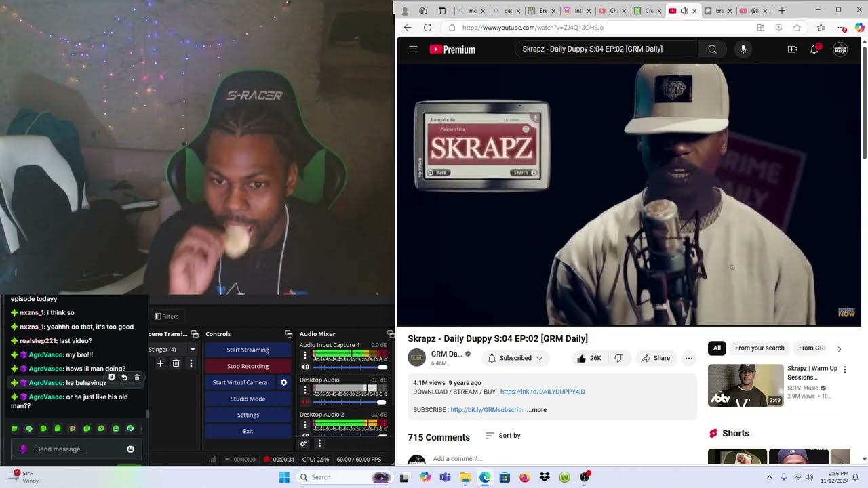Switch to the 'Bre' browser tab
Image resolution: width=868 pixels, height=488 pixels.
pyautogui.click(x=542, y=11)
